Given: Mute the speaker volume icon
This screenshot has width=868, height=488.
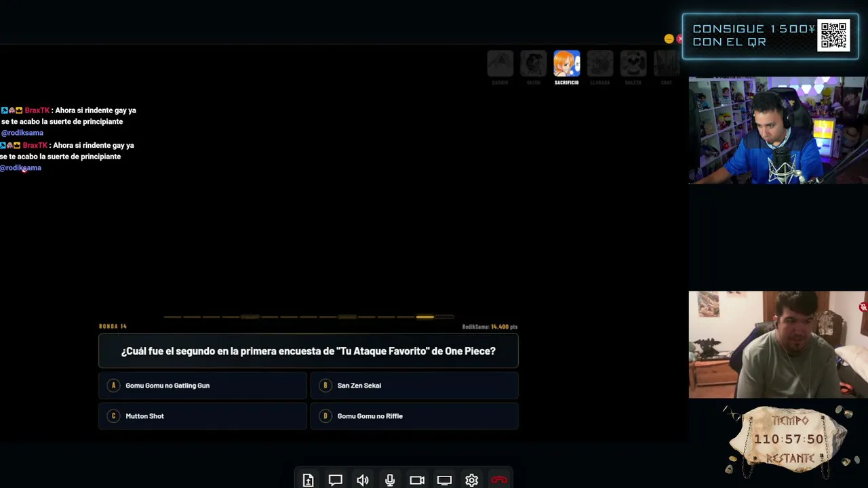Looking at the screenshot, I should tap(363, 480).
